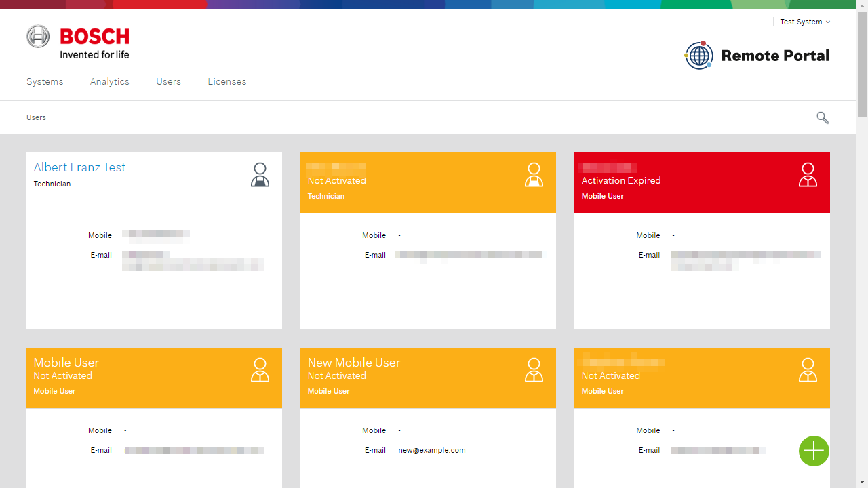Select the Users tab
This screenshot has height=488, width=868.
point(168,81)
